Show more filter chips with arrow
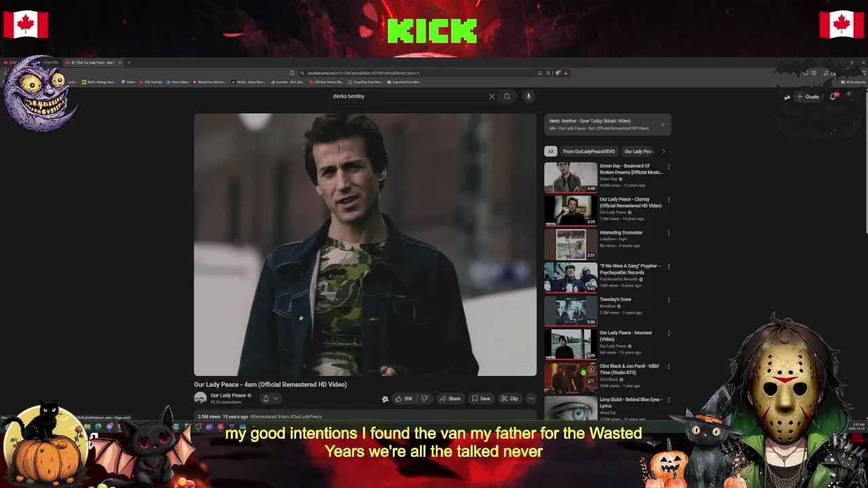 pyautogui.click(x=664, y=151)
